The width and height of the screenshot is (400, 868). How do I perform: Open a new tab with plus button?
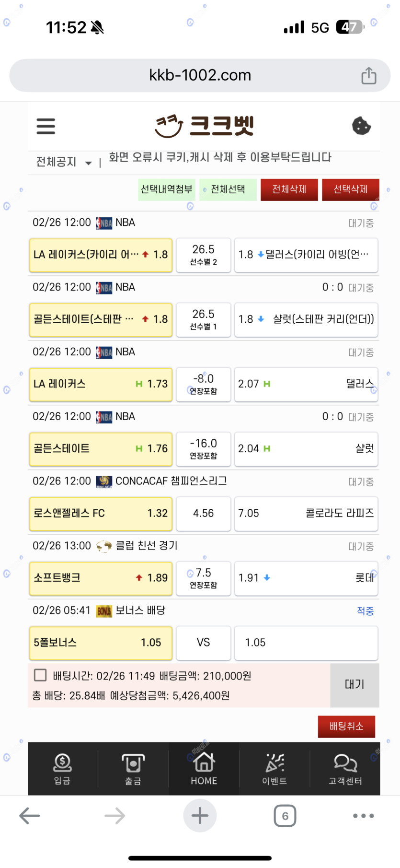point(200,816)
